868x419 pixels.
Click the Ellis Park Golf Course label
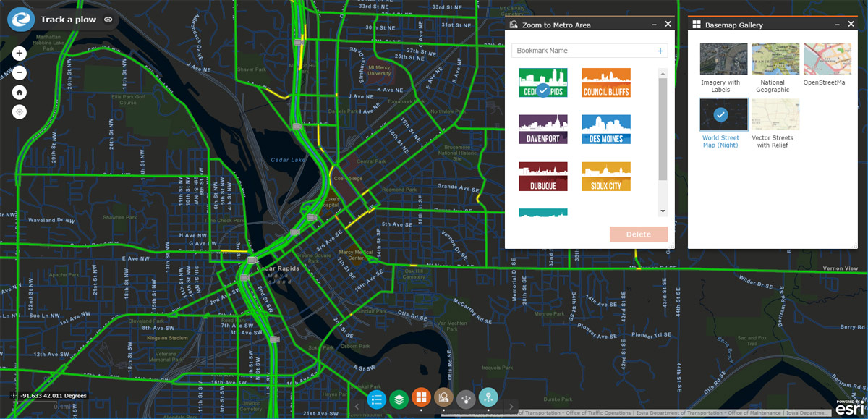[x=128, y=99]
